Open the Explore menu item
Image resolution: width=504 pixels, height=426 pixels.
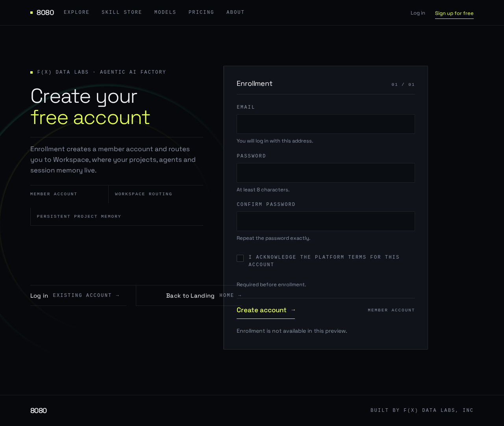pyautogui.click(x=77, y=13)
